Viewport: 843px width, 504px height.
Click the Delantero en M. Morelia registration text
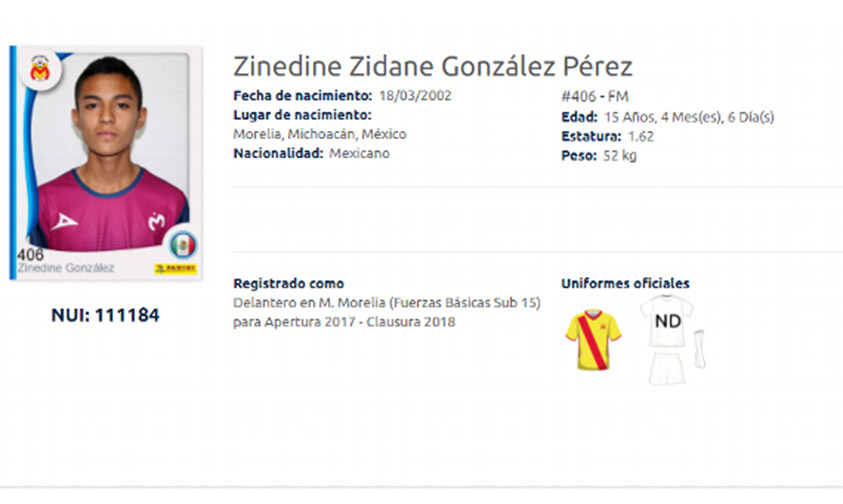[x=387, y=312]
